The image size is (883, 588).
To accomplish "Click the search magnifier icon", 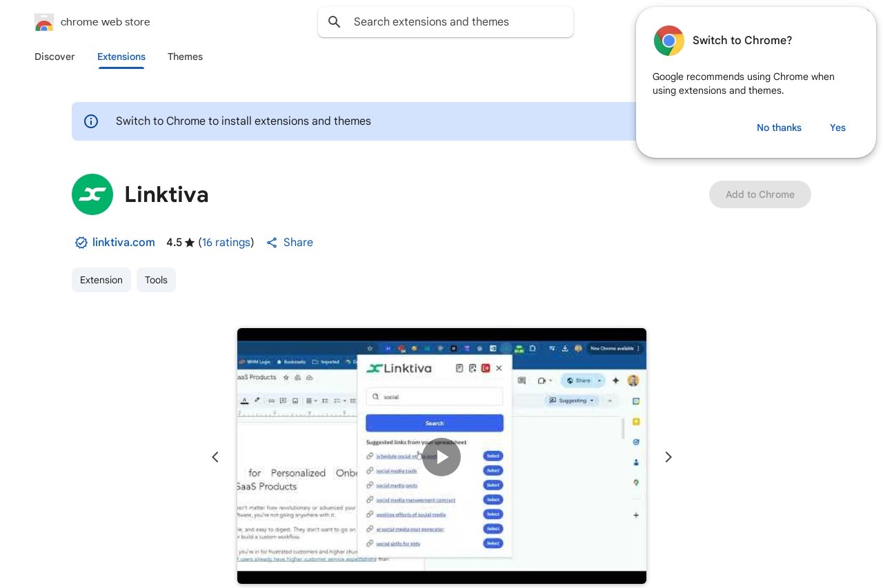I will [x=335, y=22].
